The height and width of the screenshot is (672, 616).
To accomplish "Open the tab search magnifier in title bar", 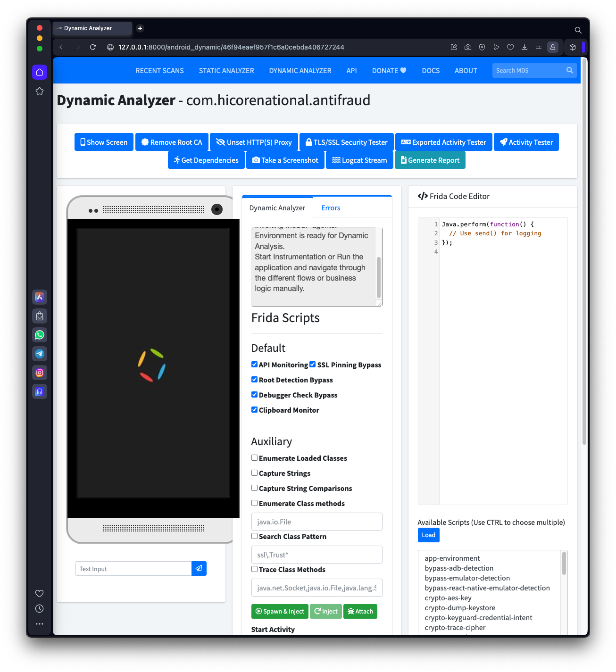I will tap(578, 30).
